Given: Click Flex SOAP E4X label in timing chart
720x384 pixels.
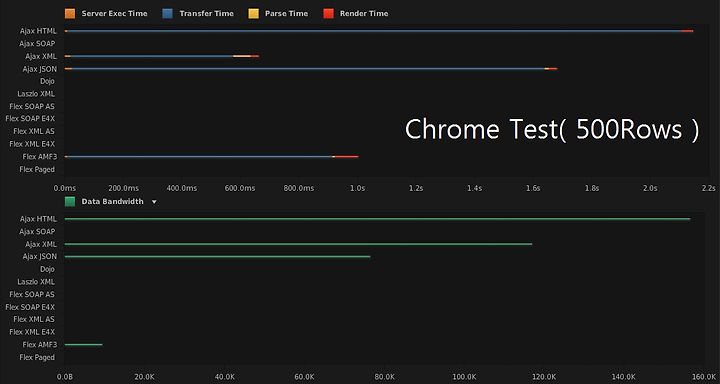Looking at the screenshot, I should coord(30,119).
